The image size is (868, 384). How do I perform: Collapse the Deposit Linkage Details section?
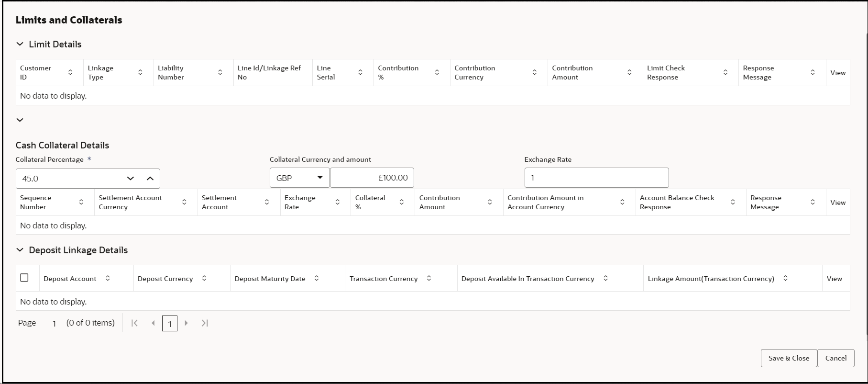(x=20, y=250)
